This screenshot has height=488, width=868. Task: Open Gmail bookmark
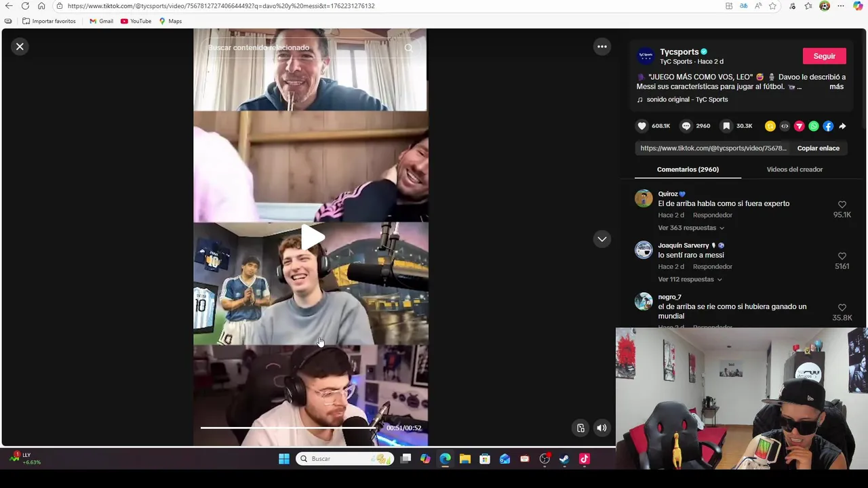(101, 21)
